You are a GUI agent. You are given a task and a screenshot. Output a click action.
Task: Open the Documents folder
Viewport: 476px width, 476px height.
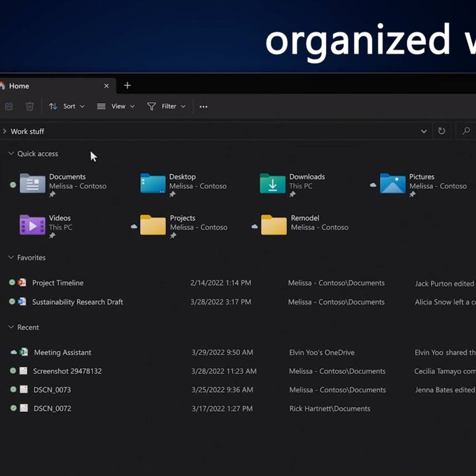[32, 183]
